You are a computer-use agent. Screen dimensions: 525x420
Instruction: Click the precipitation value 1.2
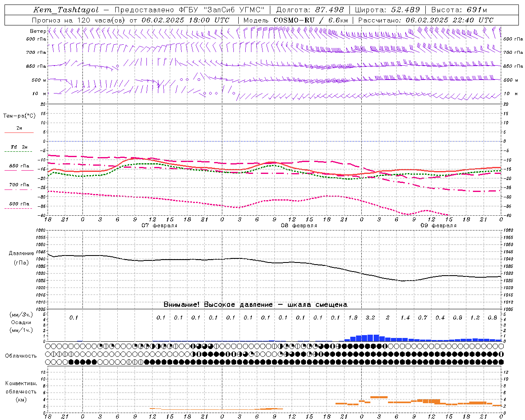tap(475, 317)
